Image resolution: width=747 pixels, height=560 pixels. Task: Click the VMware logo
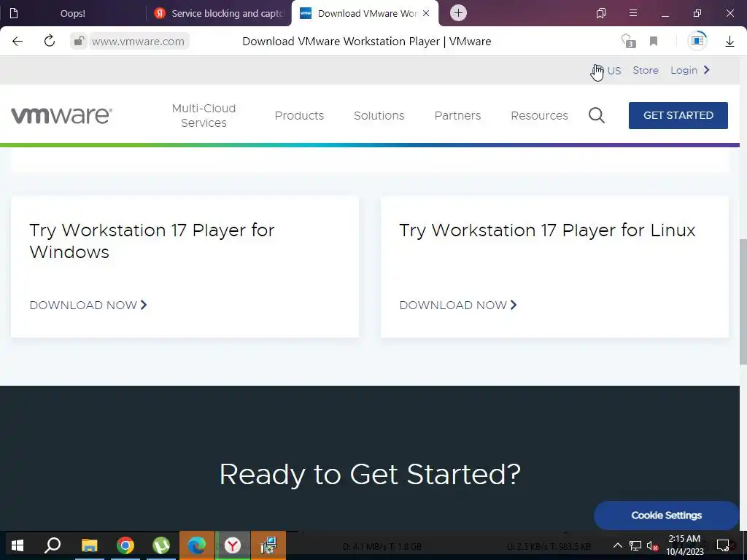pos(61,115)
